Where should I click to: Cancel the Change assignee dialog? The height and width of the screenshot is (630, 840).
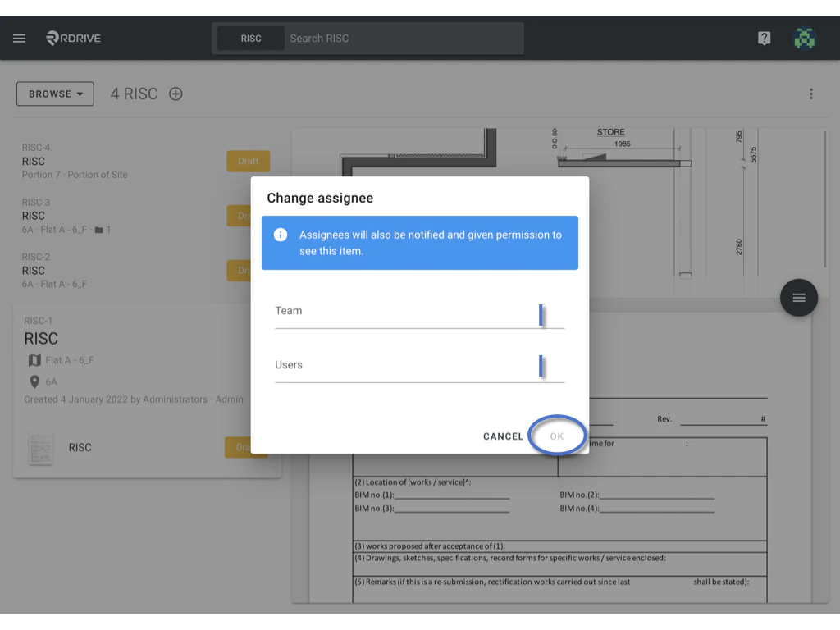(503, 436)
